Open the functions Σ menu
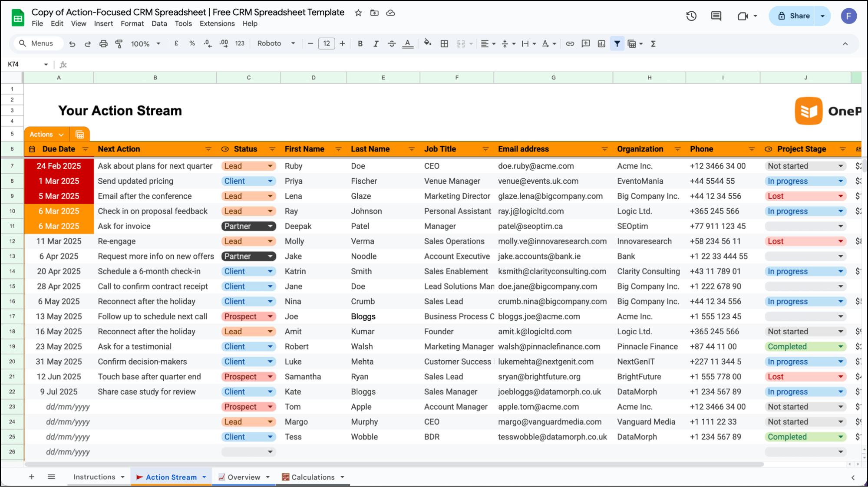 click(x=653, y=43)
